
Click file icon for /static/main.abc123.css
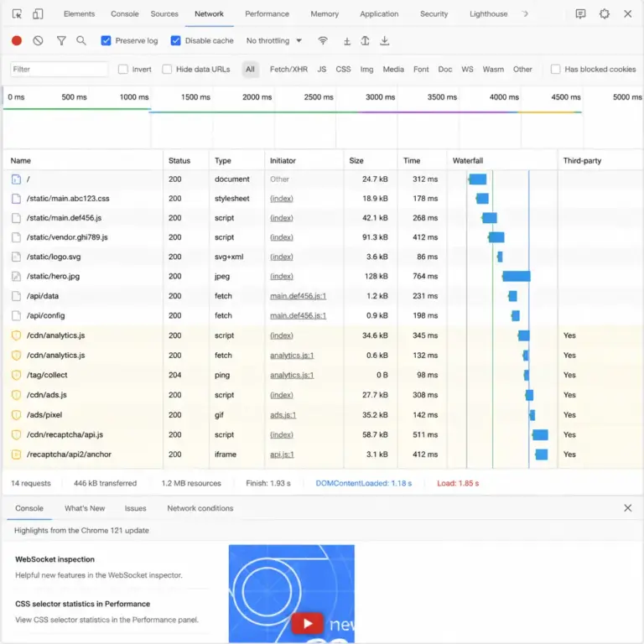tap(16, 199)
